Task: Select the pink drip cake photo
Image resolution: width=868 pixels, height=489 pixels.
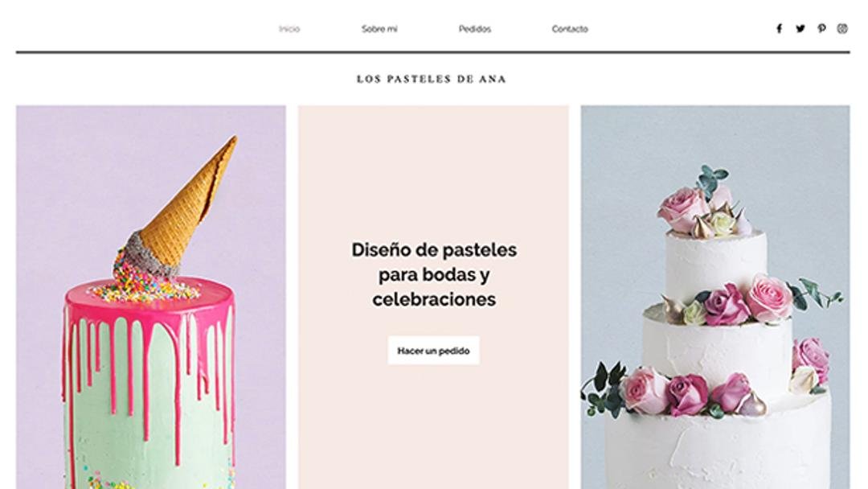Action: point(151,297)
